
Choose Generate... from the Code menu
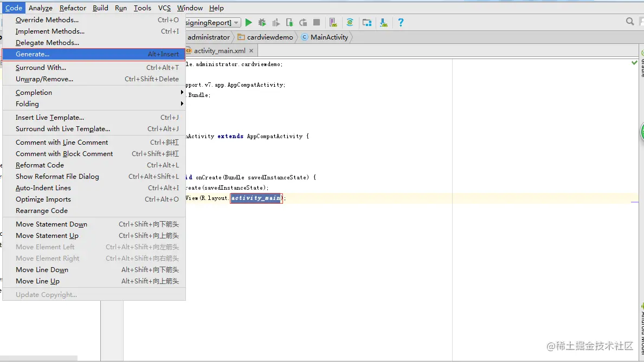(x=94, y=54)
